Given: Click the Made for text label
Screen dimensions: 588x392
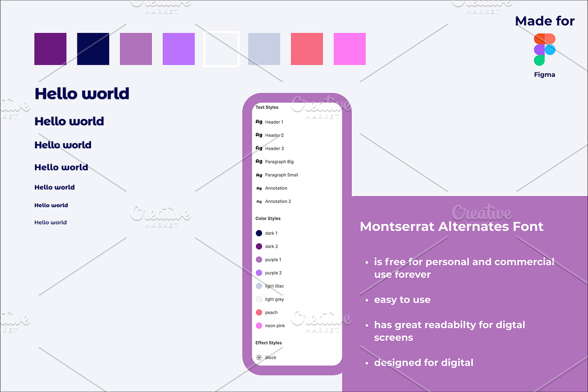Looking at the screenshot, I should [544, 21].
